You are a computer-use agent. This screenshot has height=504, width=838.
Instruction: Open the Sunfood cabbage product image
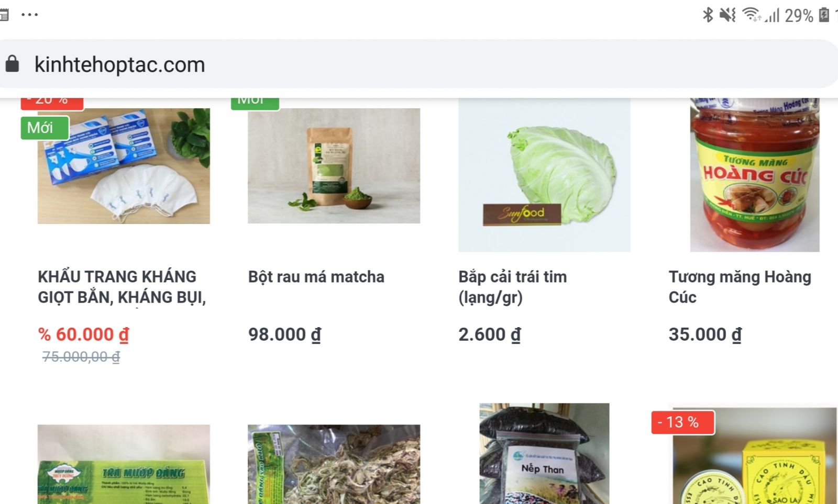[x=544, y=175]
